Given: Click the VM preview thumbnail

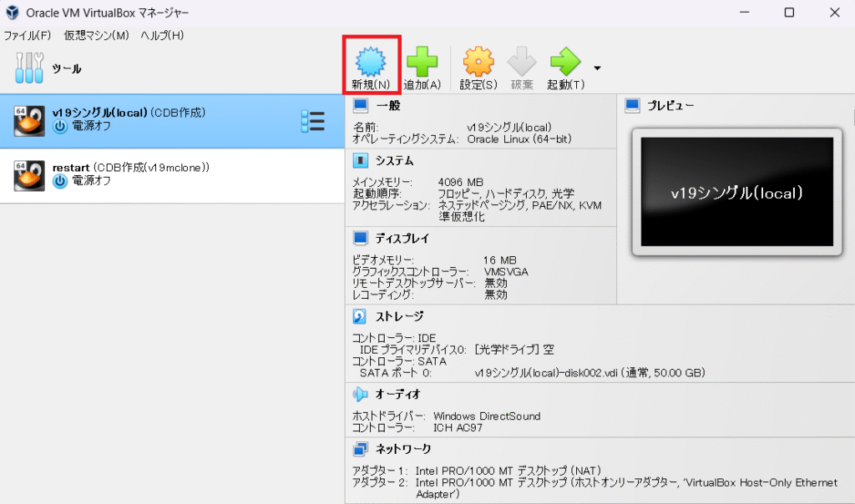Looking at the screenshot, I should (736, 193).
